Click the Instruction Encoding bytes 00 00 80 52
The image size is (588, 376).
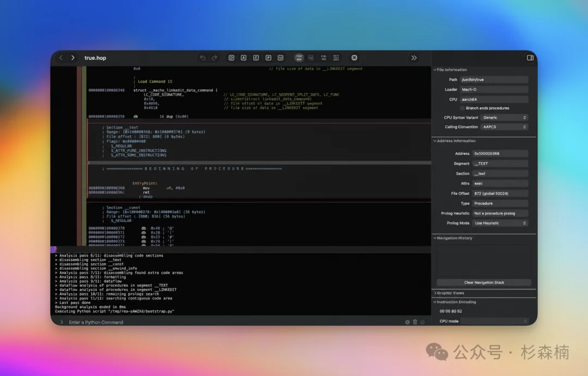[x=451, y=311]
